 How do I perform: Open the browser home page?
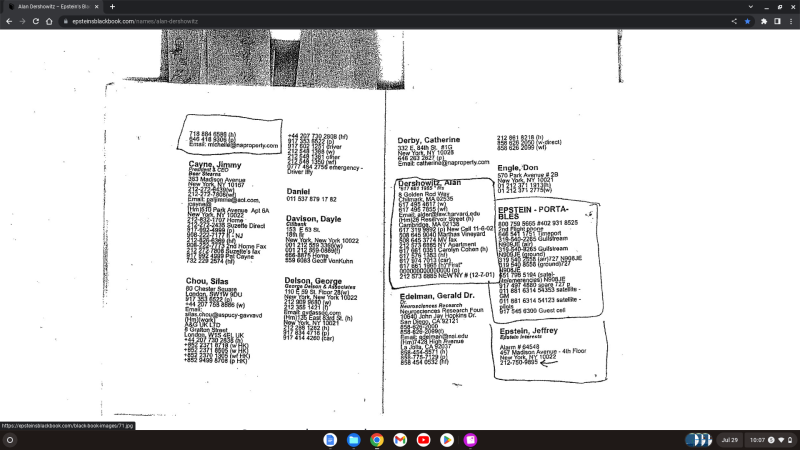[49, 21]
